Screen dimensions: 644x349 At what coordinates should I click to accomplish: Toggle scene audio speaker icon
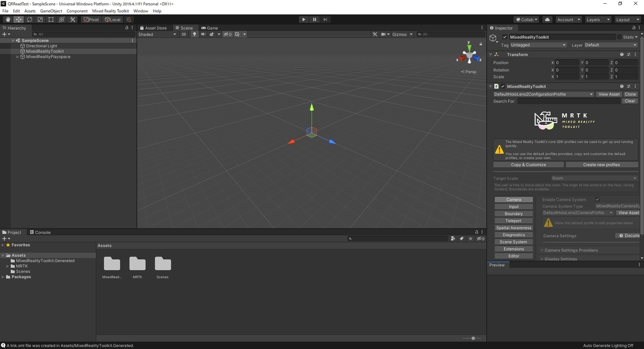coord(203,34)
